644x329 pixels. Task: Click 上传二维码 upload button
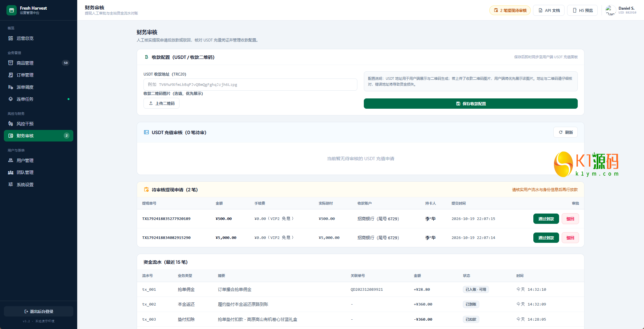pyautogui.click(x=161, y=103)
